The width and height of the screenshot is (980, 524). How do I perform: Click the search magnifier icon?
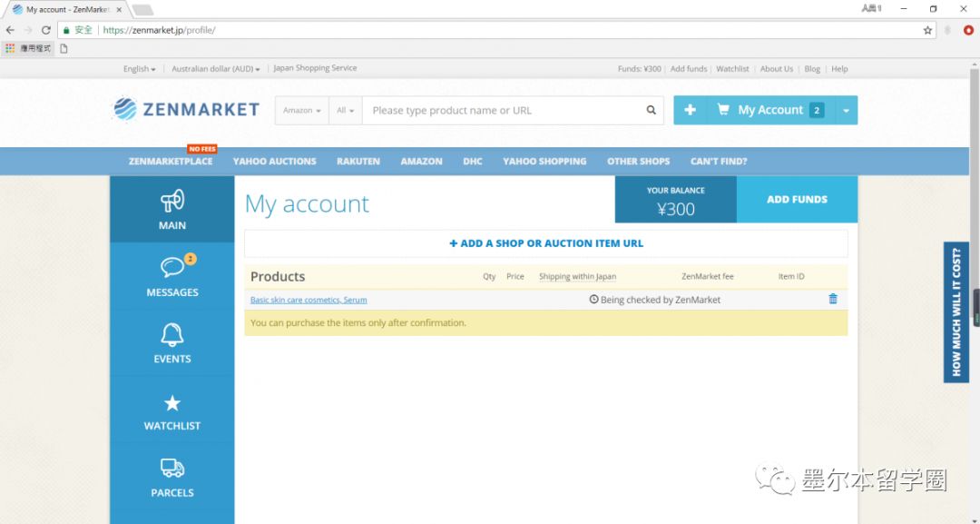coord(652,110)
